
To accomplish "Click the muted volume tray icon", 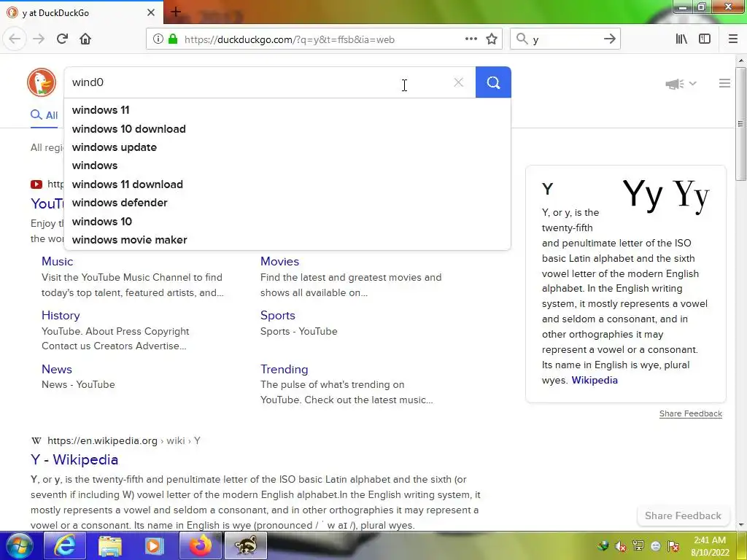I will pyautogui.click(x=621, y=546).
